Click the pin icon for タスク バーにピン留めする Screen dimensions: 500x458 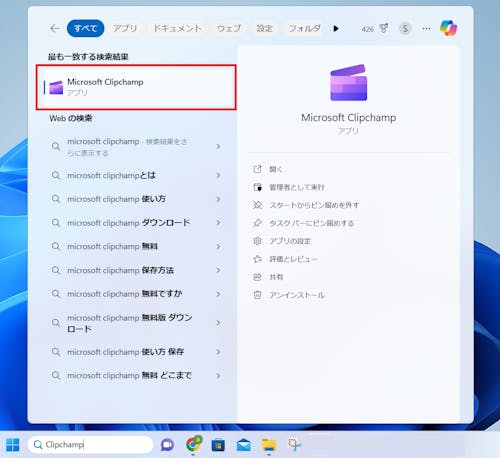257,223
